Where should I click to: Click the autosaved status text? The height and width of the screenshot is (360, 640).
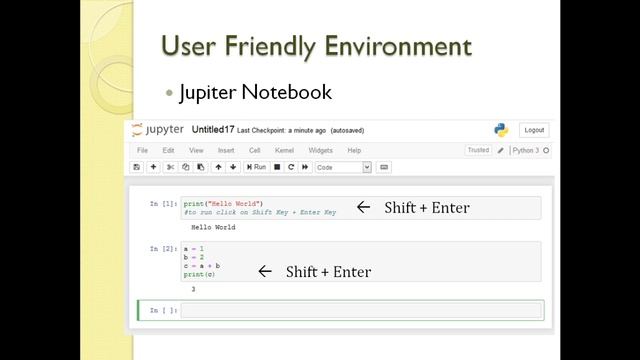click(347, 131)
